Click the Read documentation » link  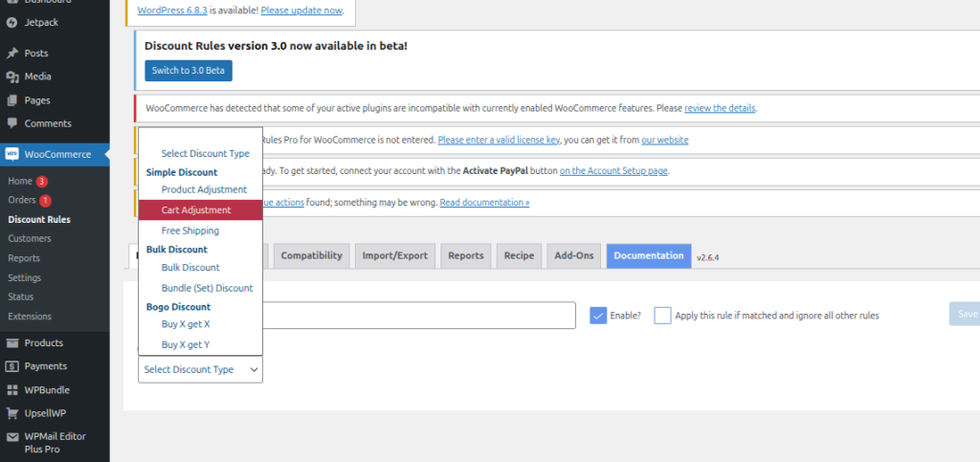pyautogui.click(x=484, y=202)
